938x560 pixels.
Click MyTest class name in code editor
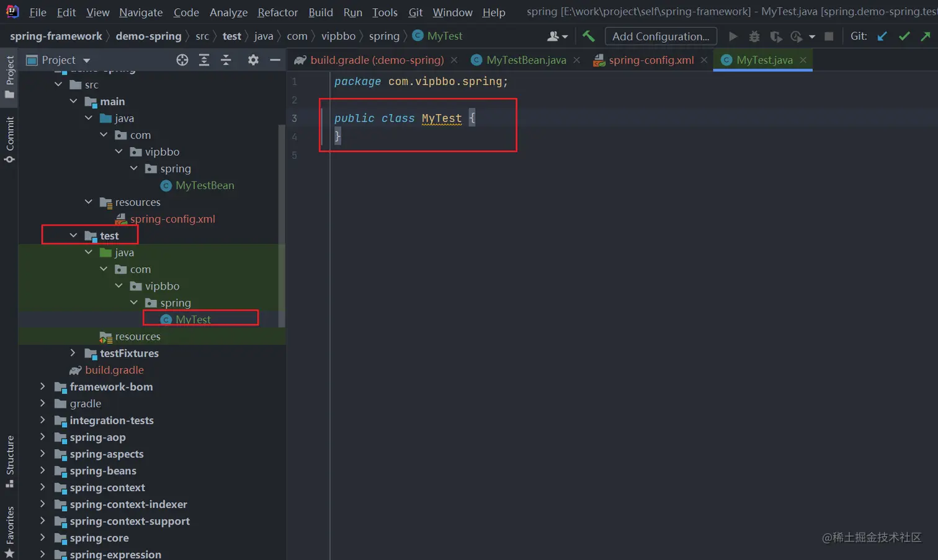pos(442,118)
